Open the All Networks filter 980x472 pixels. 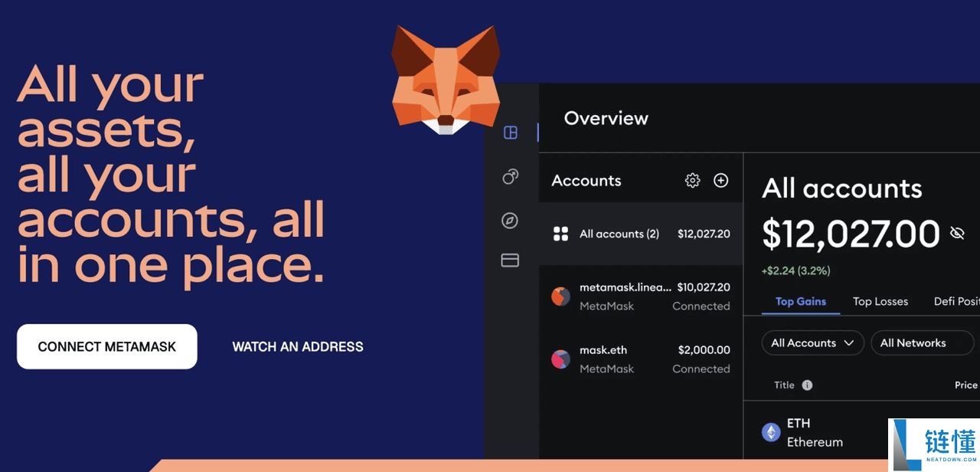pos(922,343)
